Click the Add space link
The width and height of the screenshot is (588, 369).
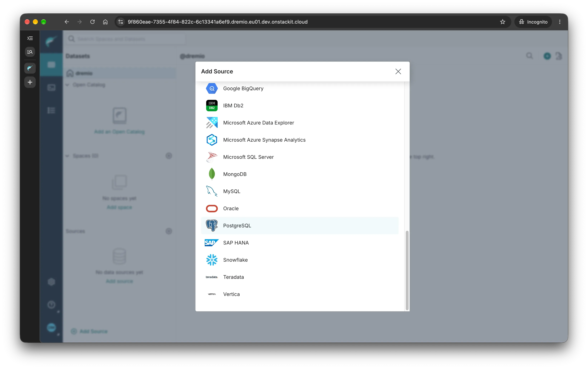click(119, 207)
